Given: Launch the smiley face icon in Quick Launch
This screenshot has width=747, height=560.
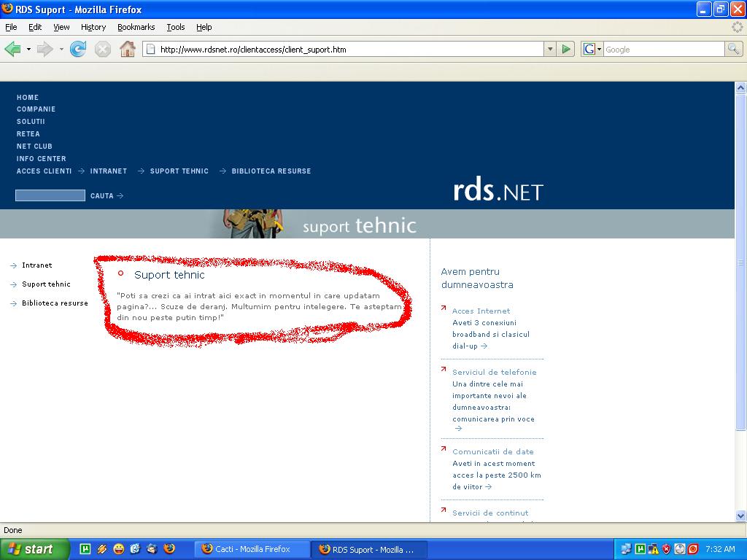Looking at the screenshot, I should 118,549.
